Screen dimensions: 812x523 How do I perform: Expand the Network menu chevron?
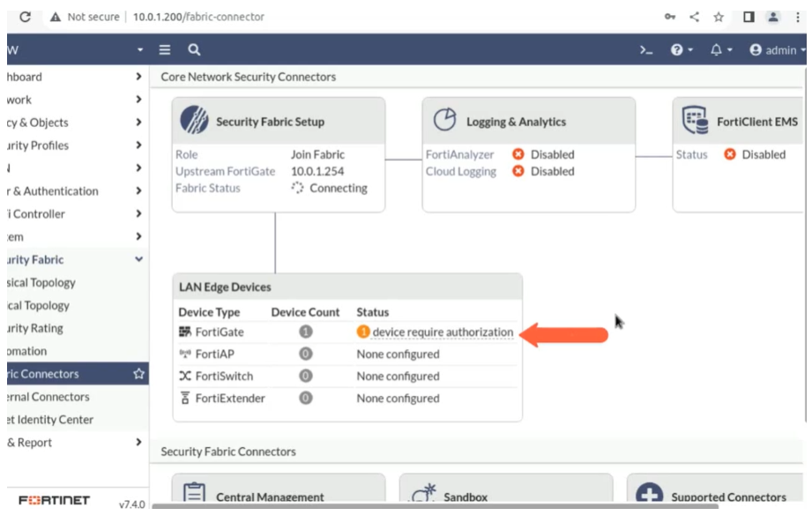click(138, 100)
